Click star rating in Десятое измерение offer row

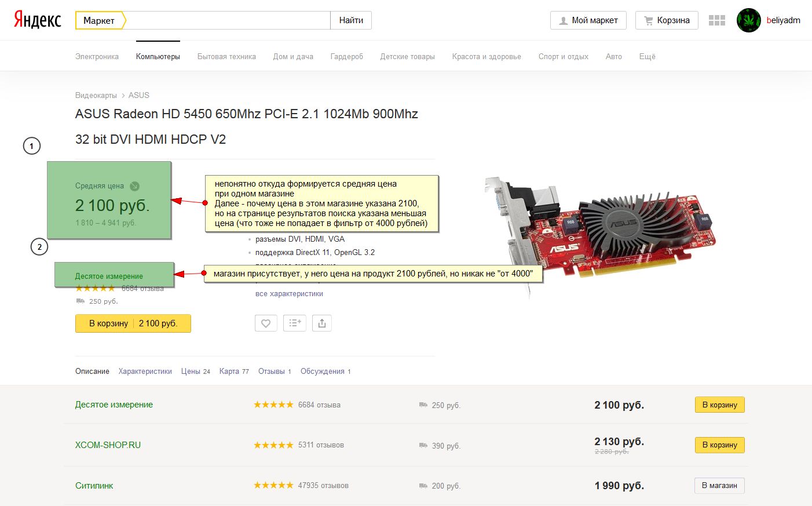point(273,405)
